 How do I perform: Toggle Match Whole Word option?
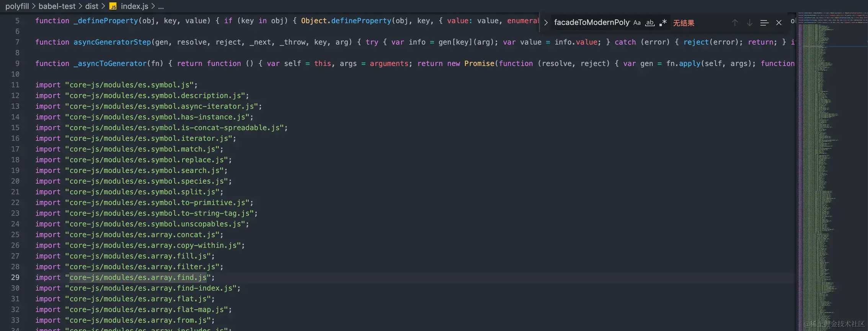click(x=649, y=23)
